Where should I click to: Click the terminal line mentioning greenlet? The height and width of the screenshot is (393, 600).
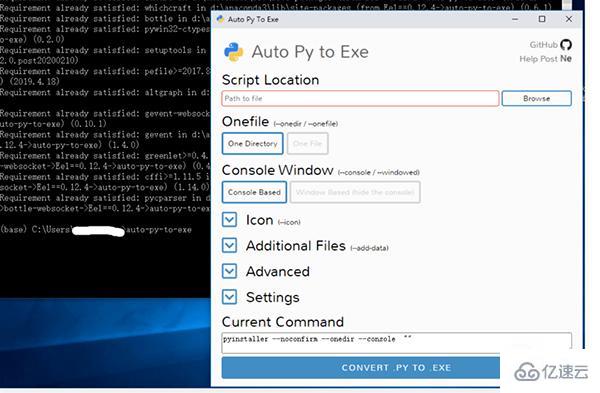105,156
